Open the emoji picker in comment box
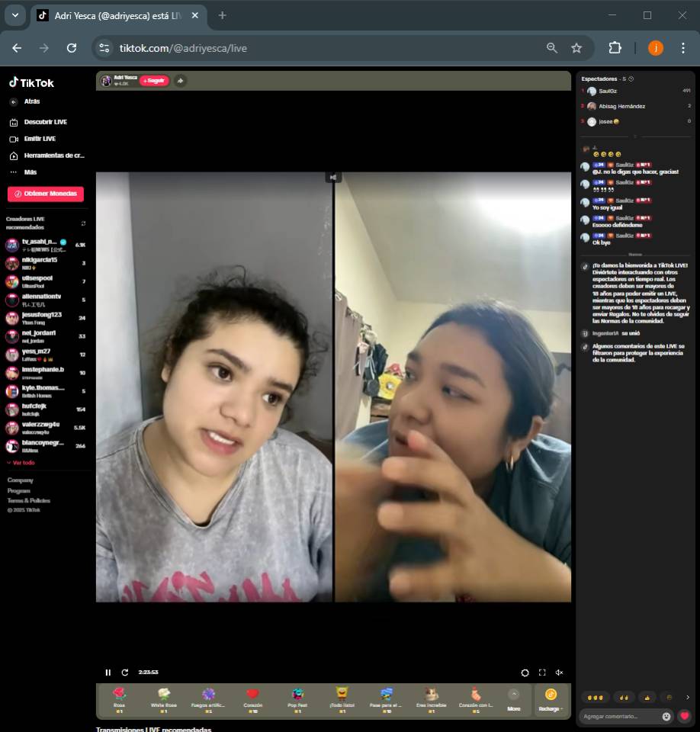 pyautogui.click(x=666, y=716)
